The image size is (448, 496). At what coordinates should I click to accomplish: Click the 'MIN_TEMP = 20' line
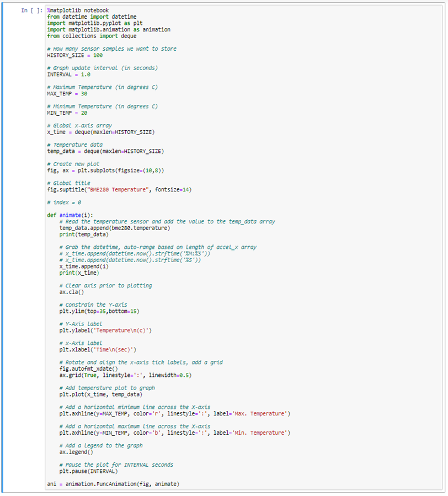67,113
